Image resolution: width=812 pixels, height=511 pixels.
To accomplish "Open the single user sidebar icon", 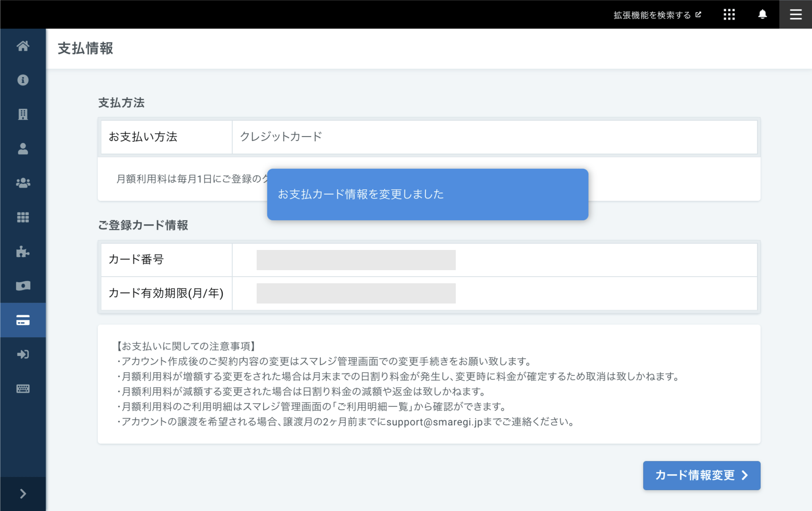I will coord(23,149).
